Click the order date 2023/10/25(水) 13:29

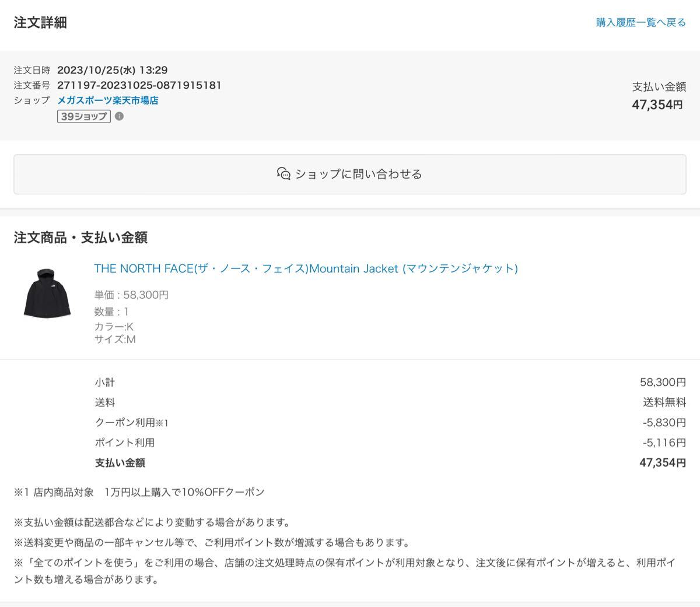tap(113, 70)
